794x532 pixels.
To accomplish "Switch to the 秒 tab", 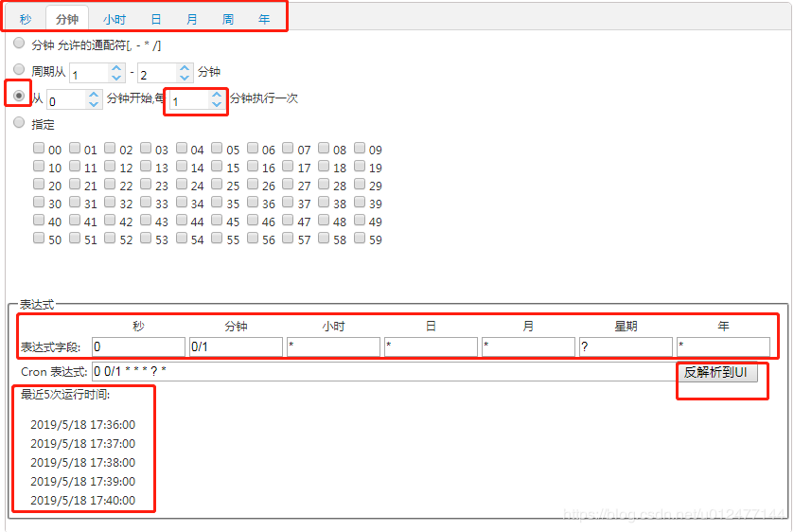I will pyautogui.click(x=26, y=19).
